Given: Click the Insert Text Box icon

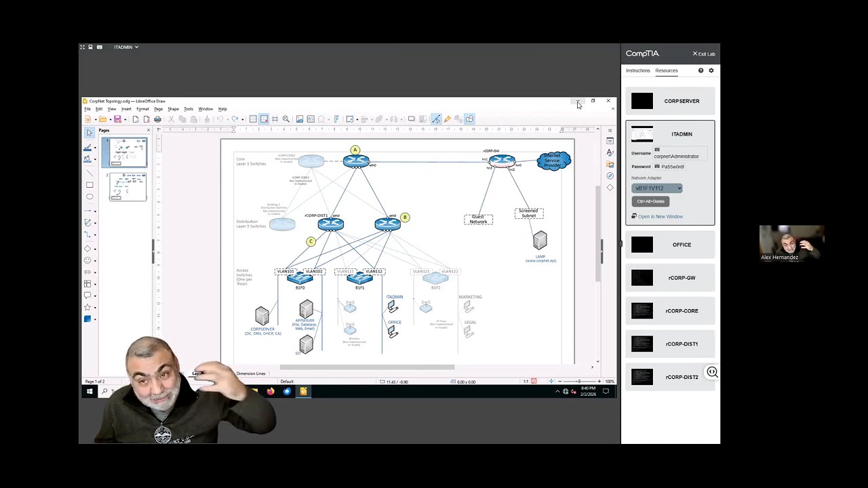Looking at the screenshot, I should (311, 119).
